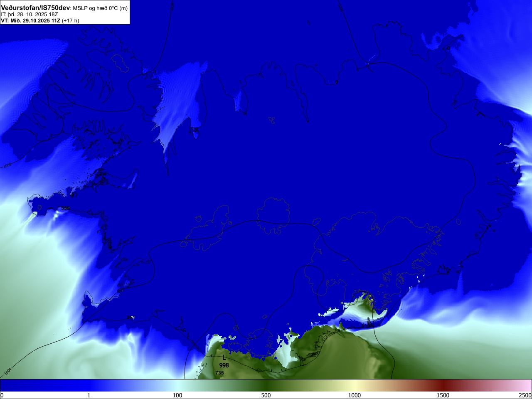
Task: Click the '1004' isobar label
Action: click(8, 371)
